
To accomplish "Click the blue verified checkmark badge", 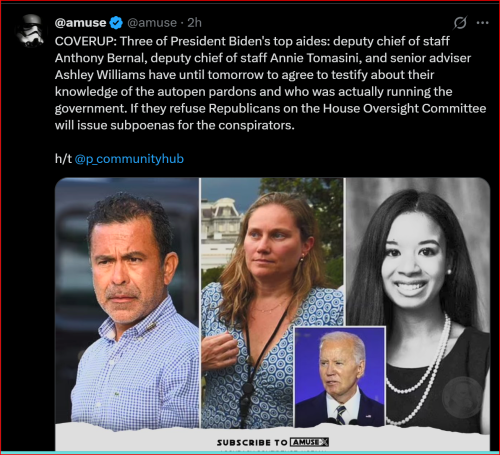I will tap(116, 23).
